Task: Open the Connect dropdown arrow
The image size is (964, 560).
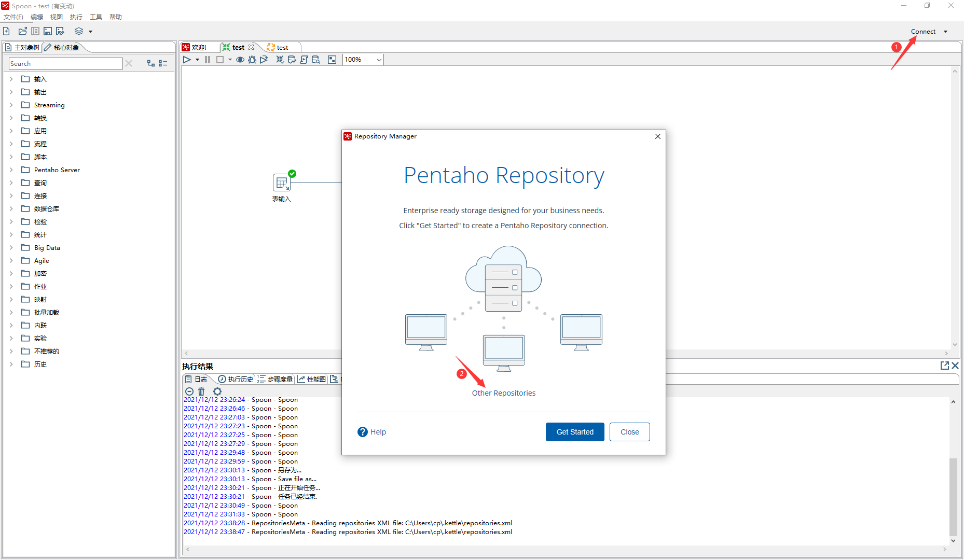Action: 945,32
